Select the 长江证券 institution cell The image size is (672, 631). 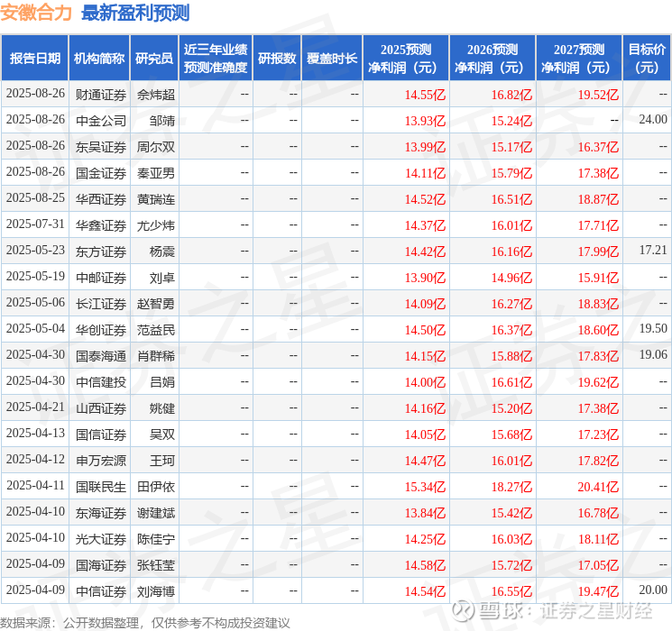[101, 304]
